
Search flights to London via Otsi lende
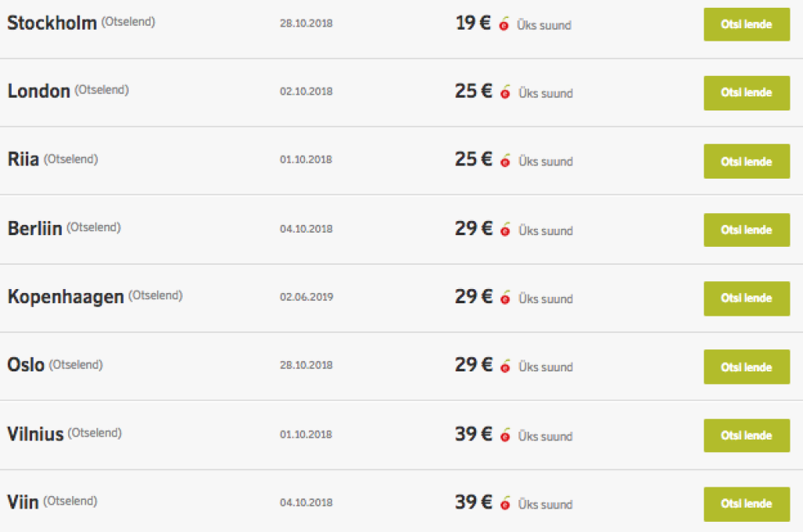[x=747, y=92]
